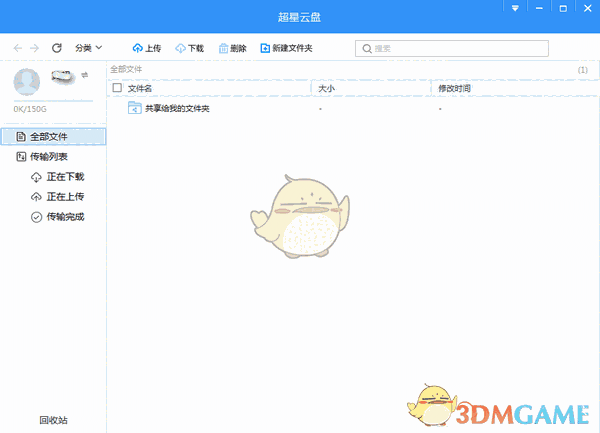
Task: Close the 超星云盘 window
Action: [x=588, y=8]
